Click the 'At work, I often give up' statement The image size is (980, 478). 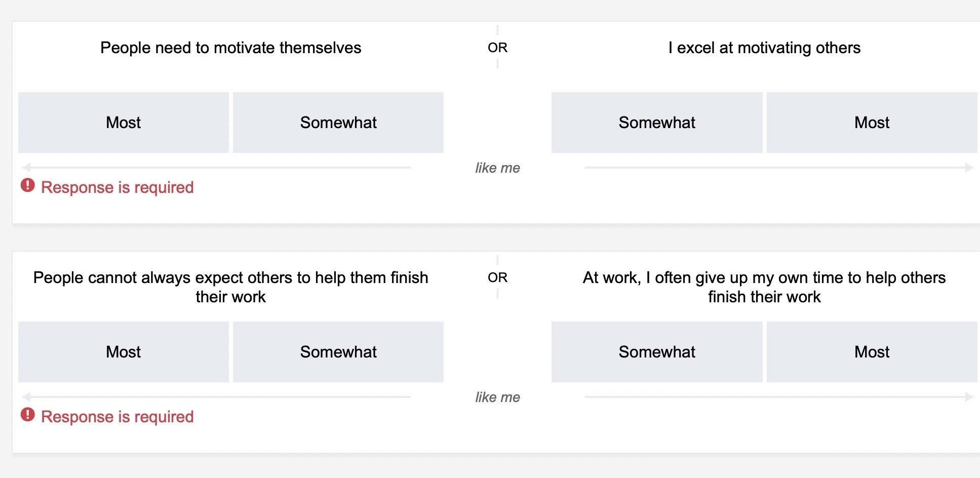click(x=764, y=287)
